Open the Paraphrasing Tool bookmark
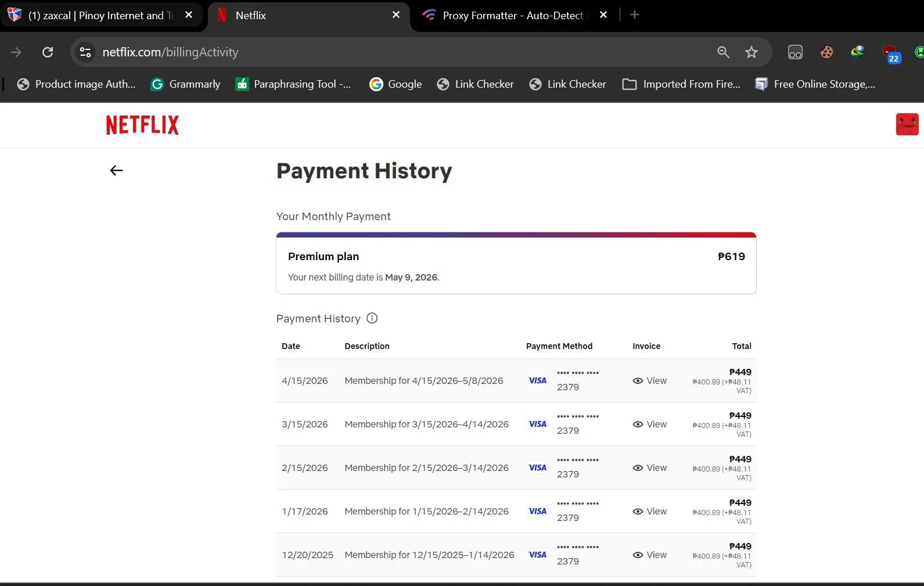This screenshot has height=586, width=924. point(293,84)
